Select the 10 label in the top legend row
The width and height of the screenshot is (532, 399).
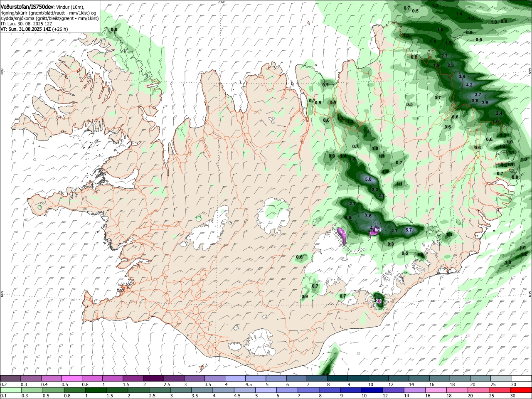(370, 384)
